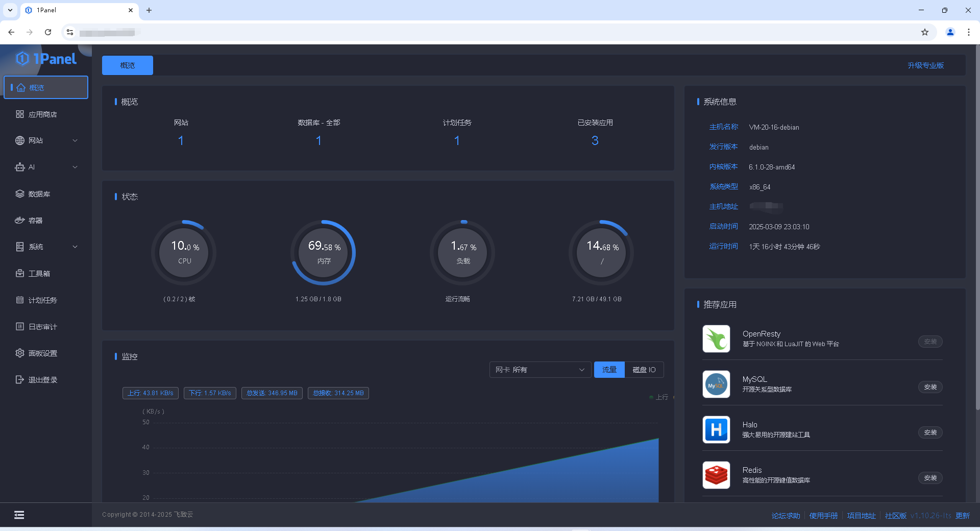Open the 网卡 所有 network card dropdown
Viewport: 980px width, 531px height.
[540, 370]
